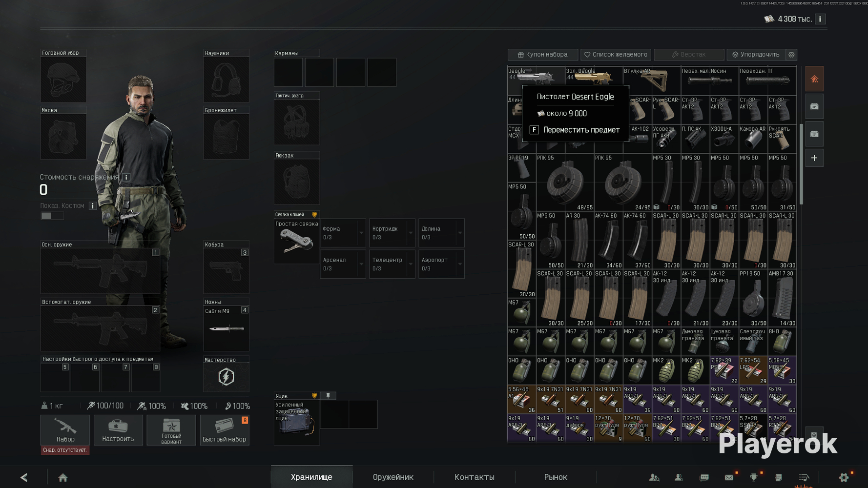Expand the Ферма key slot dropdown

[361, 233]
